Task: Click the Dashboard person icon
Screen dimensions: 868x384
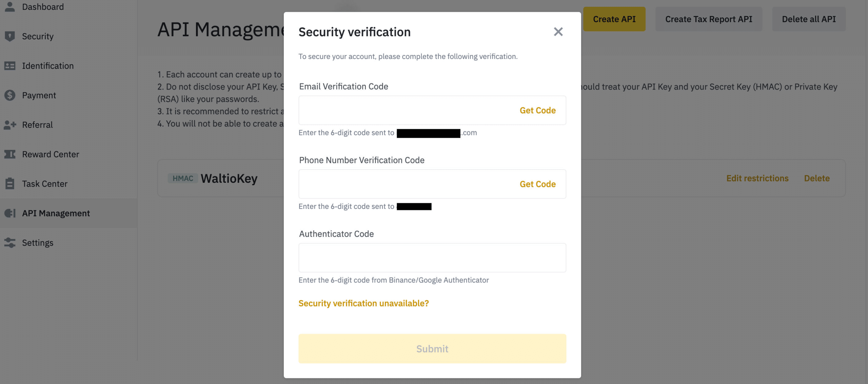Action: click(10, 7)
